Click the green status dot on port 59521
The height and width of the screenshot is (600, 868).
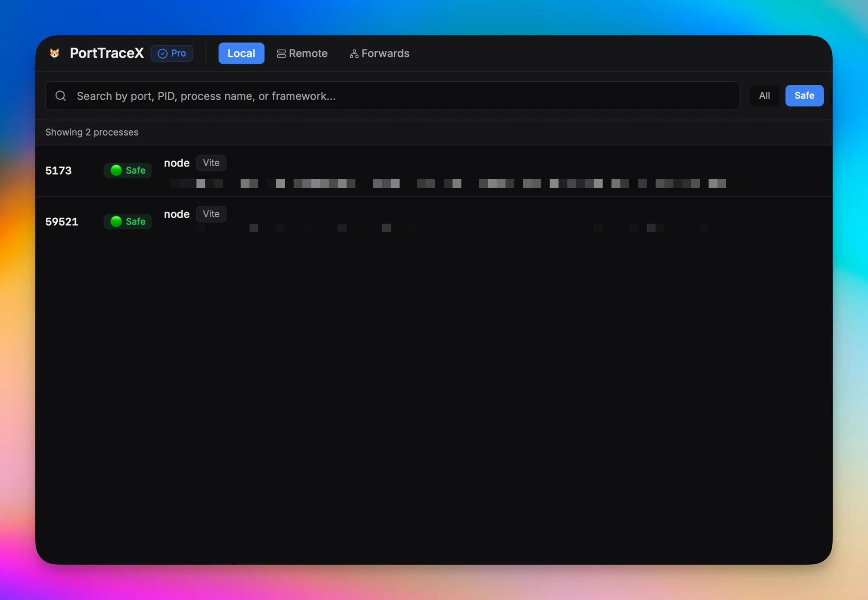tap(116, 221)
